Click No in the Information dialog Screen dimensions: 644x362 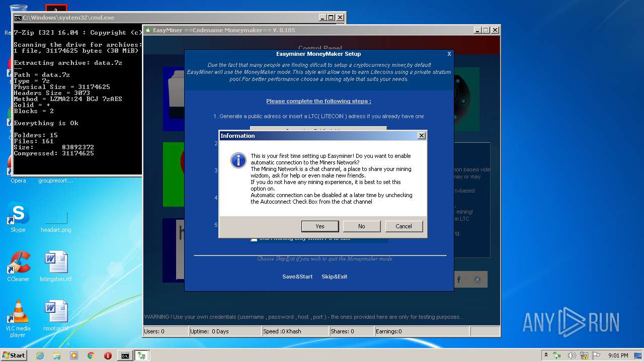click(x=362, y=226)
